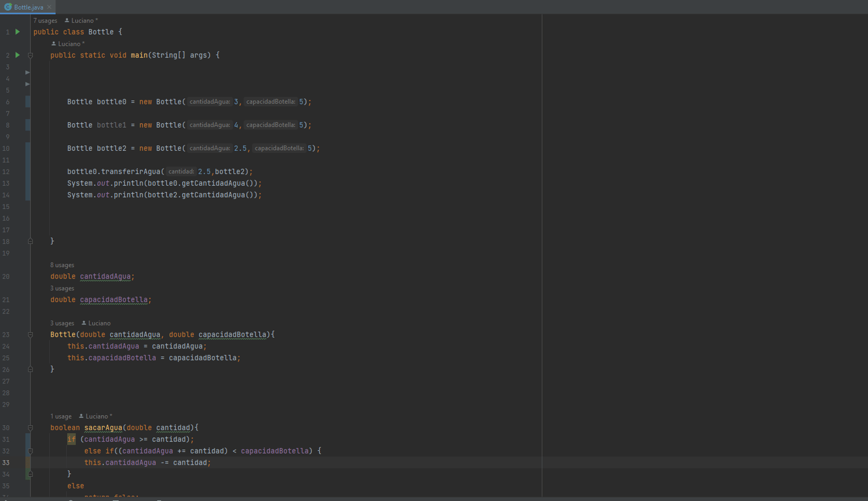
Task: Show VCS change marker beside line 12
Action: [x=28, y=172]
